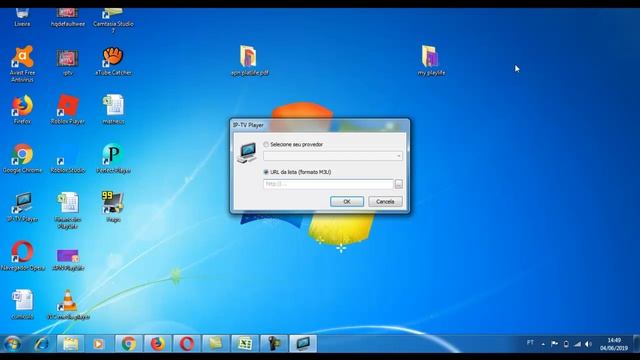Image resolution: width=640 pixels, height=360 pixels.
Task: Open the Excel taskbar button
Action: coord(245,344)
